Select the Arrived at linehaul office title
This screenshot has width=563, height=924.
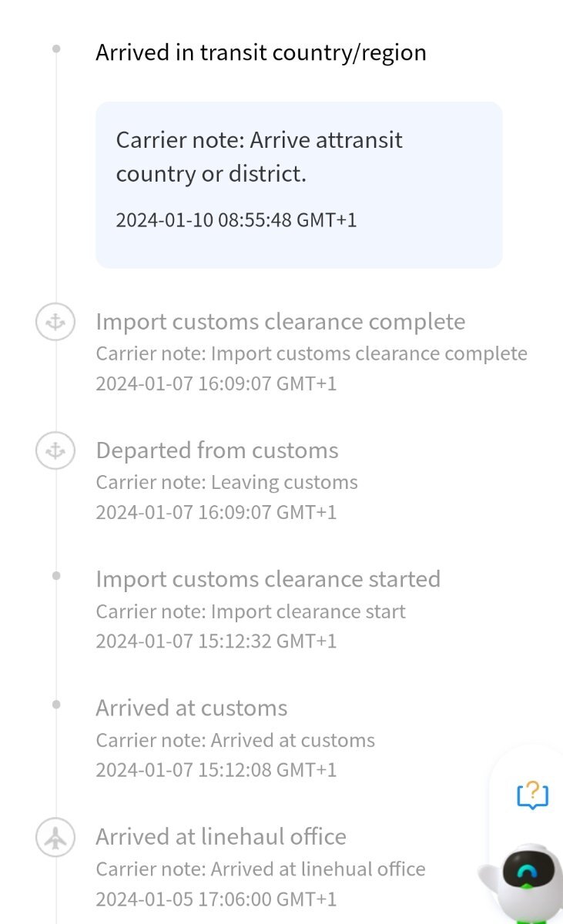(x=221, y=837)
